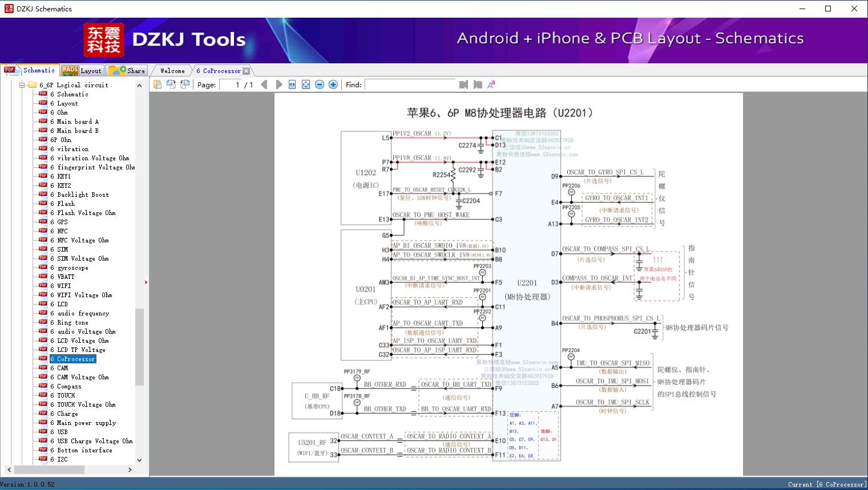Open 6 Flash Voltage Ohm item
Image resolution: width=868 pixels, height=490 pixels.
tap(83, 213)
